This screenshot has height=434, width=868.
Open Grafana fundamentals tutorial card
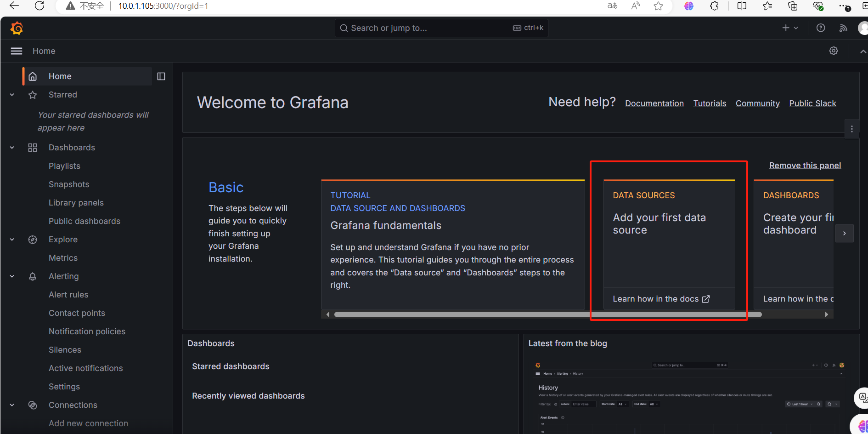pos(452,244)
